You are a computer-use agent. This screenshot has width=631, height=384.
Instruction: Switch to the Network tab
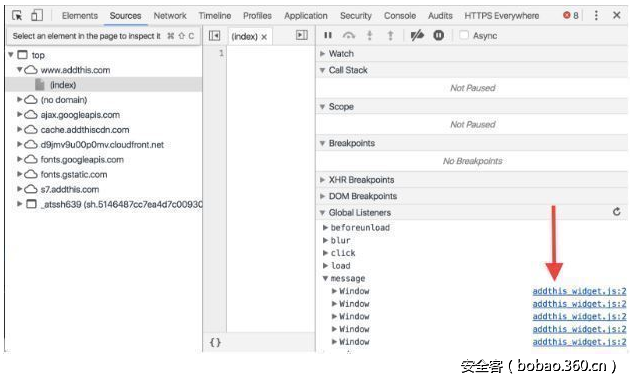[170, 16]
